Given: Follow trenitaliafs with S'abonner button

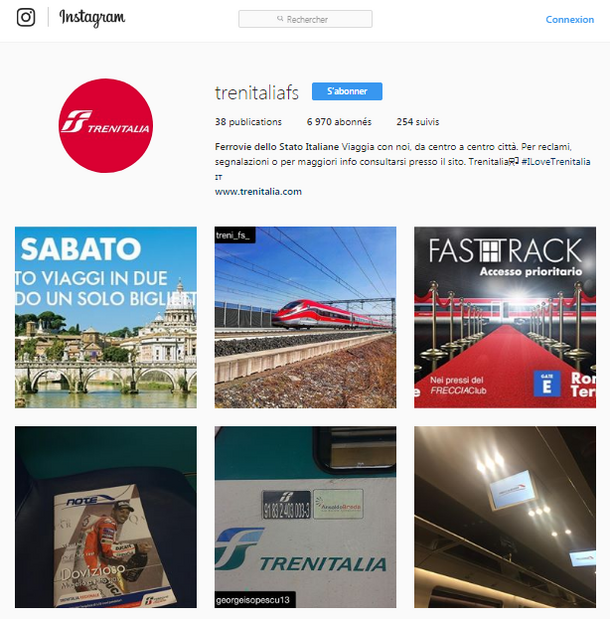Looking at the screenshot, I should click(x=347, y=91).
